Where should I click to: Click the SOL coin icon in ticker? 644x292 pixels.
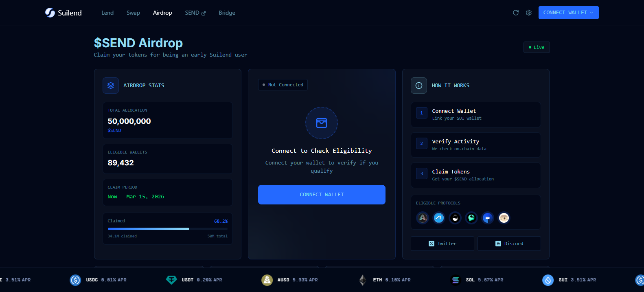pyautogui.click(x=456, y=280)
